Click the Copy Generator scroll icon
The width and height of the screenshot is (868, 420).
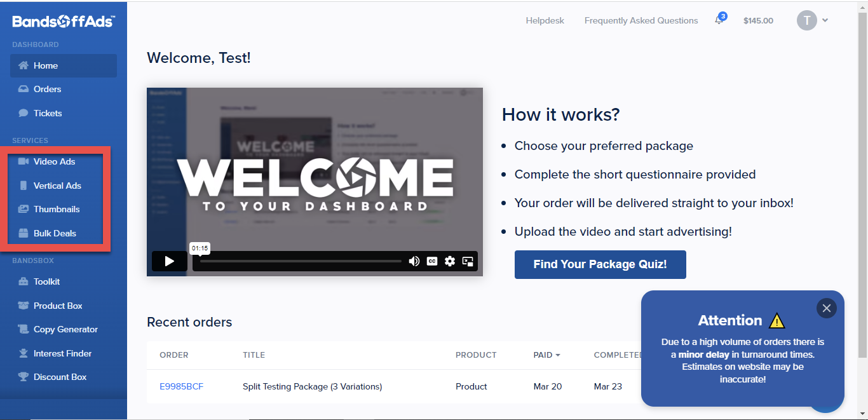tap(24, 329)
